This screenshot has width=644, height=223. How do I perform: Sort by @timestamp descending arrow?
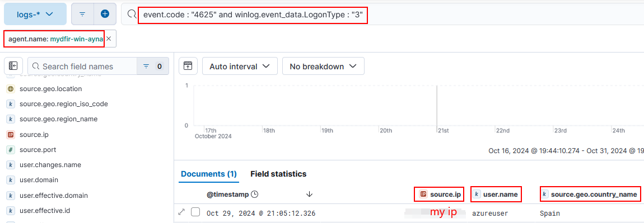[309, 194]
